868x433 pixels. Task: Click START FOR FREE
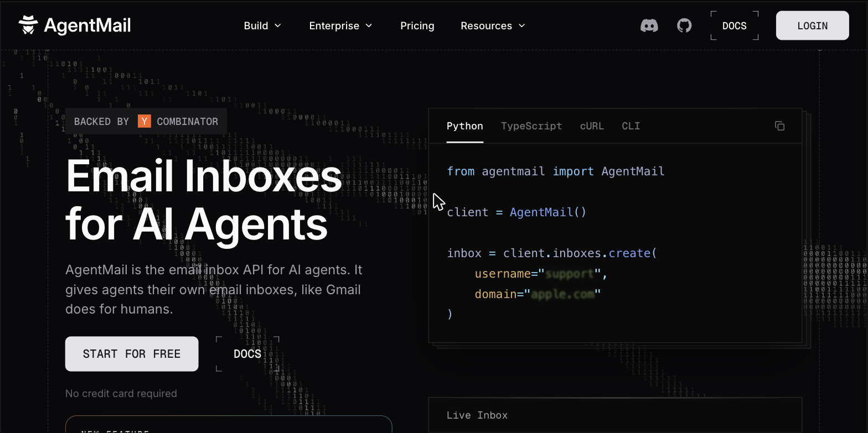[x=132, y=354]
